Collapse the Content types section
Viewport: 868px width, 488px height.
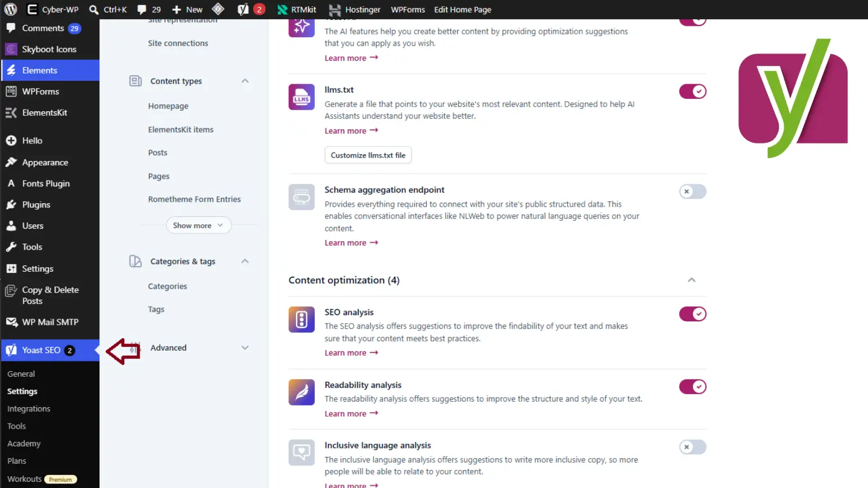[245, 81]
